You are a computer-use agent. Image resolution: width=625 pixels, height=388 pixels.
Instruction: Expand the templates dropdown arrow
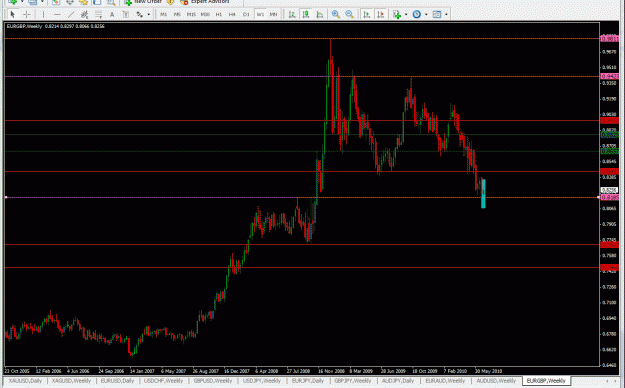446,14
